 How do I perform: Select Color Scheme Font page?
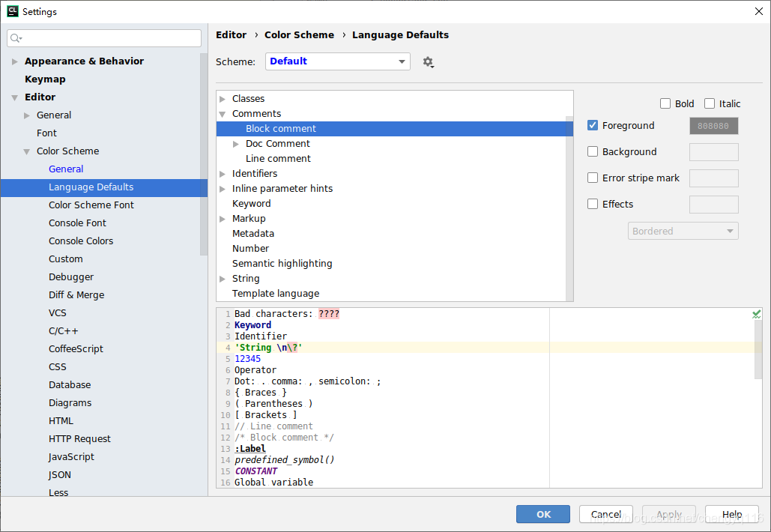pyautogui.click(x=91, y=205)
